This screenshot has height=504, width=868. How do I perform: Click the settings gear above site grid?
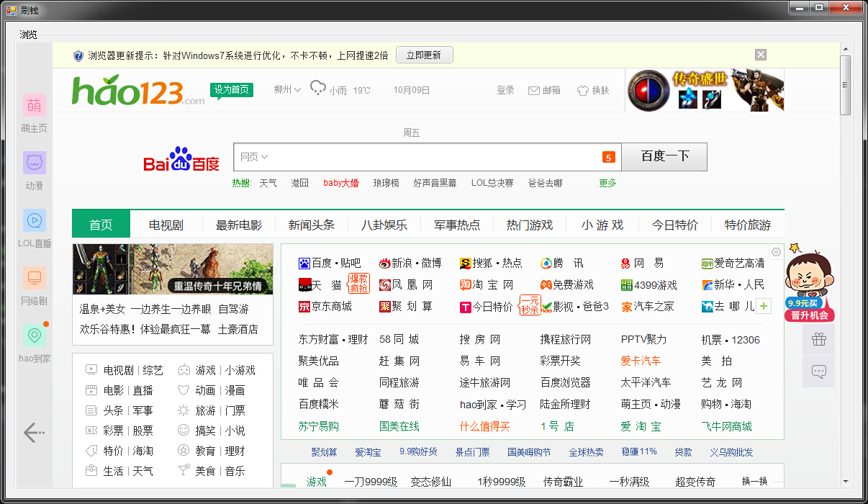(776, 252)
